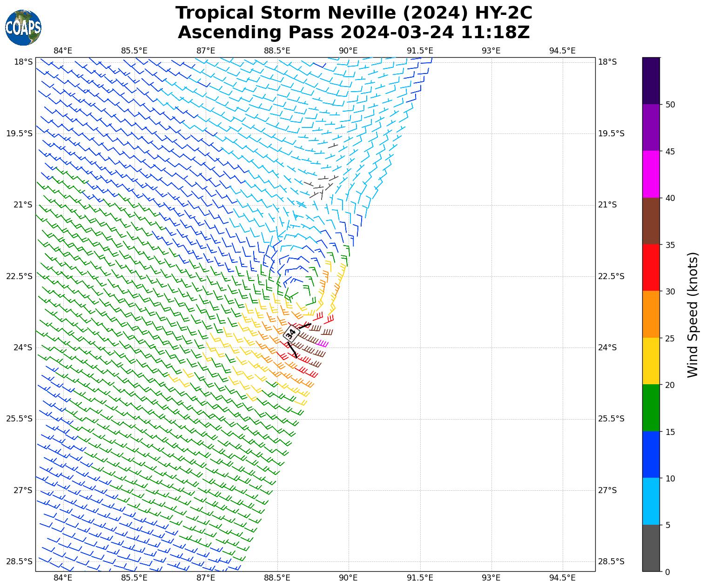
Task: Pick the magenta 40–45 knot colorbar segment
Action: click(x=651, y=174)
